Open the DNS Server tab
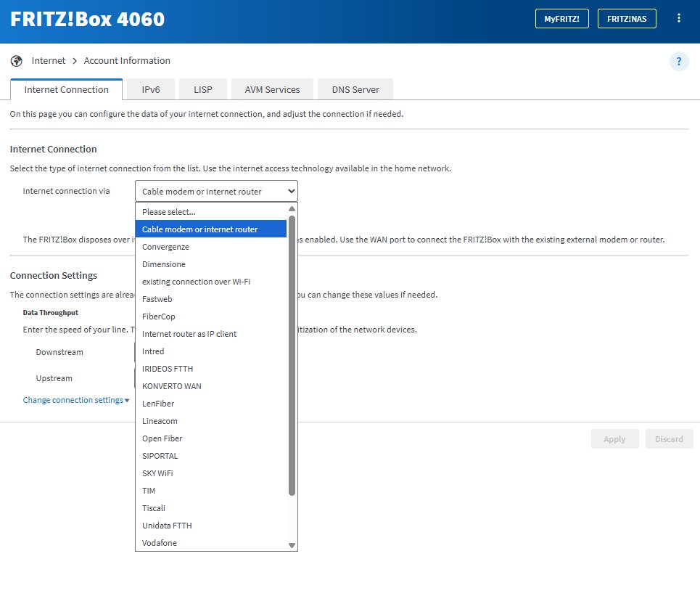Viewport: 700px width, 596px height. click(x=355, y=90)
